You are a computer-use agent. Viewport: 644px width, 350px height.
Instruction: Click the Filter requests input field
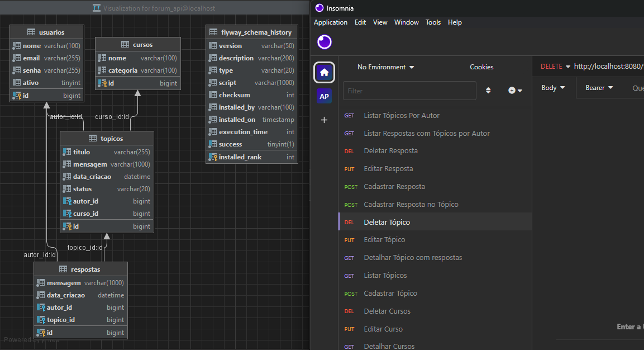[x=410, y=90]
